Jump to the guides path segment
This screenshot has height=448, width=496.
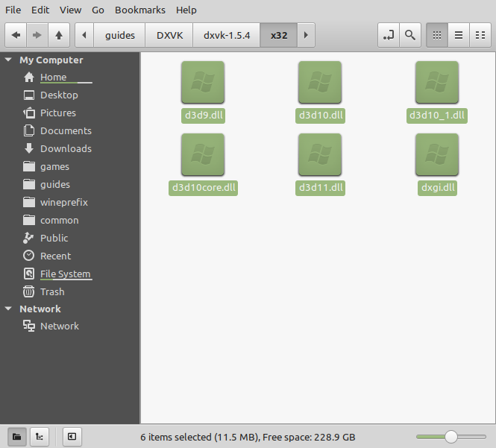tap(120, 35)
